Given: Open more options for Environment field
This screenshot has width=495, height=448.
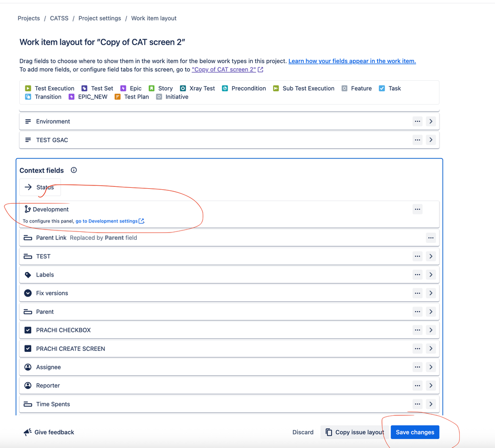Looking at the screenshot, I should tap(417, 121).
